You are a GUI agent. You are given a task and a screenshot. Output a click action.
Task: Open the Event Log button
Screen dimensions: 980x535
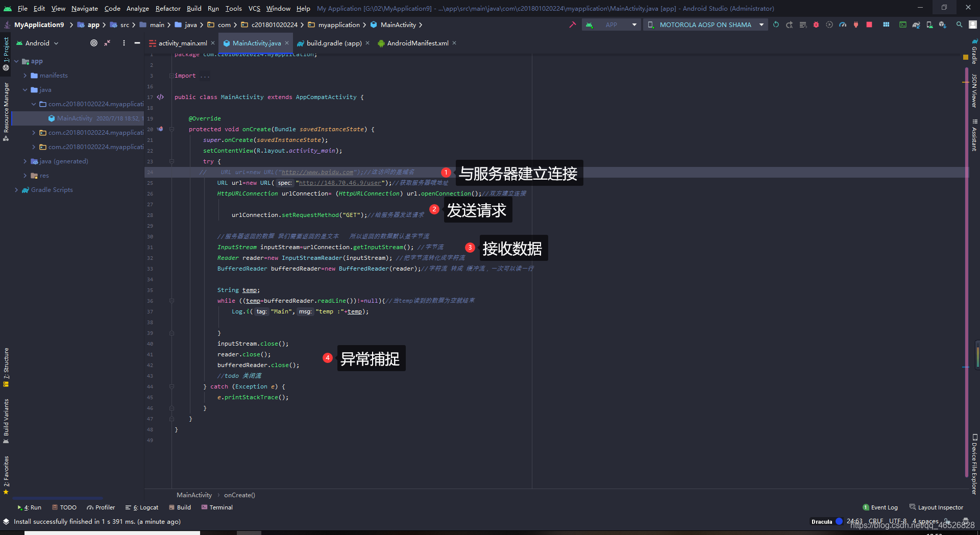click(880, 507)
